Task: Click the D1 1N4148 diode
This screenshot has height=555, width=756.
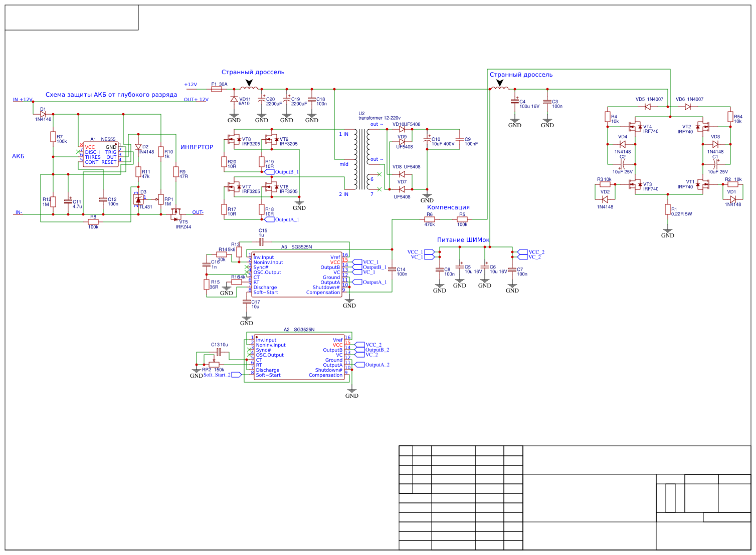Action: (43, 114)
